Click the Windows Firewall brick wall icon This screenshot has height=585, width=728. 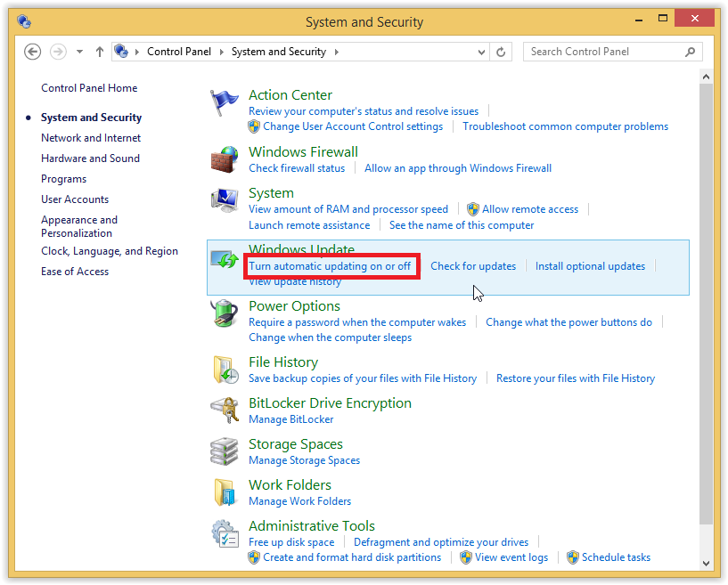225,160
